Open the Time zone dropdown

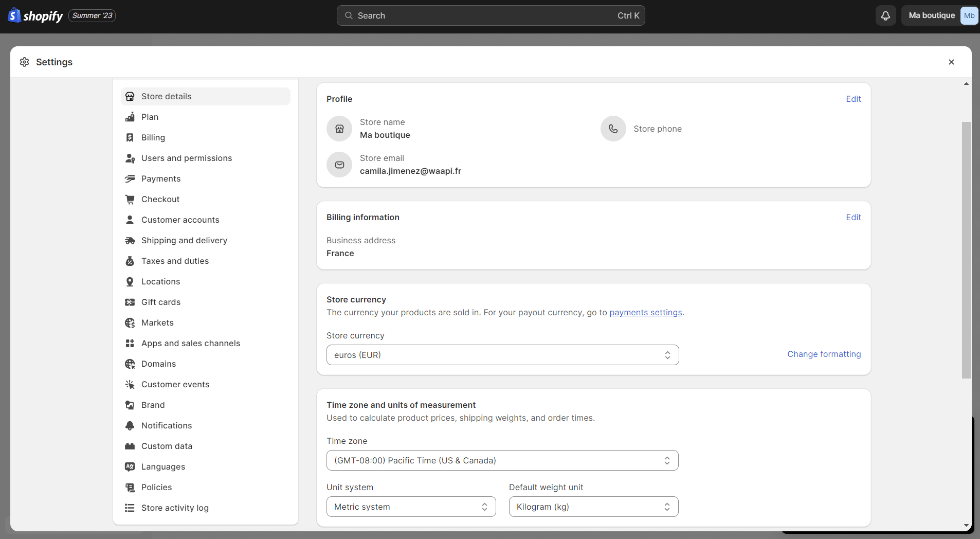(502, 460)
